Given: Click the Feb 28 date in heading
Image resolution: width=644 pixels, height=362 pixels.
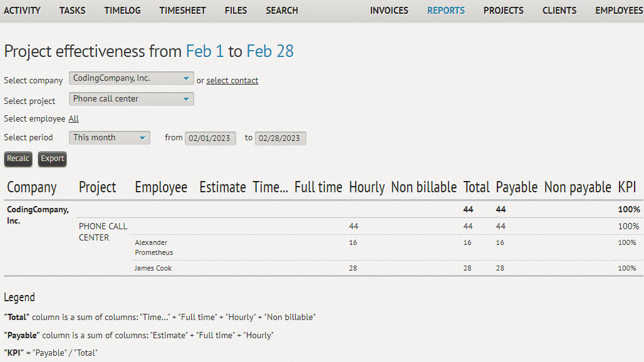Looking at the screenshot, I should point(270,51).
